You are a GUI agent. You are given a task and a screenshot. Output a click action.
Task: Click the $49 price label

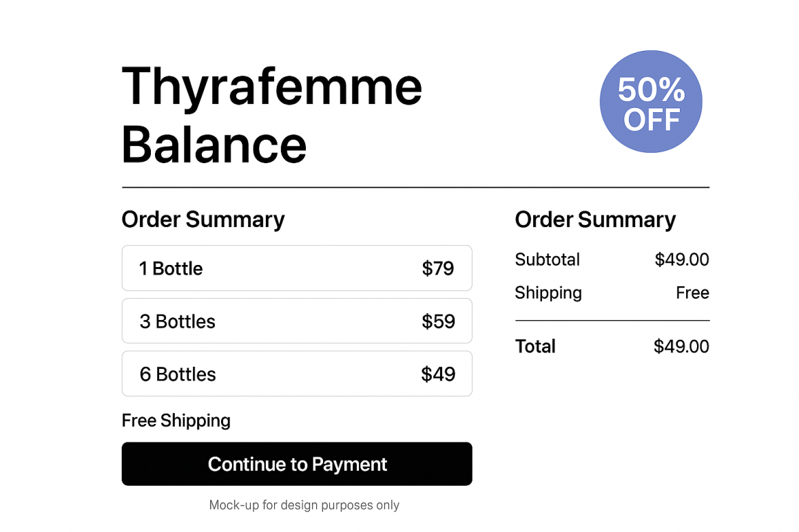click(x=438, y=374)
